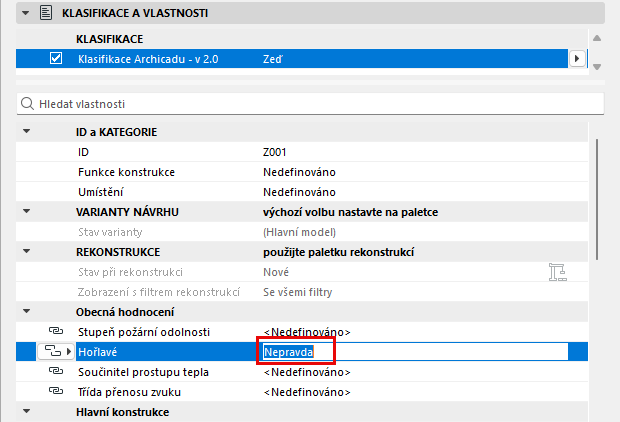Screen dimensions: 620x422
Task: Click the classification list down scroll arrow
Action: 597,67
